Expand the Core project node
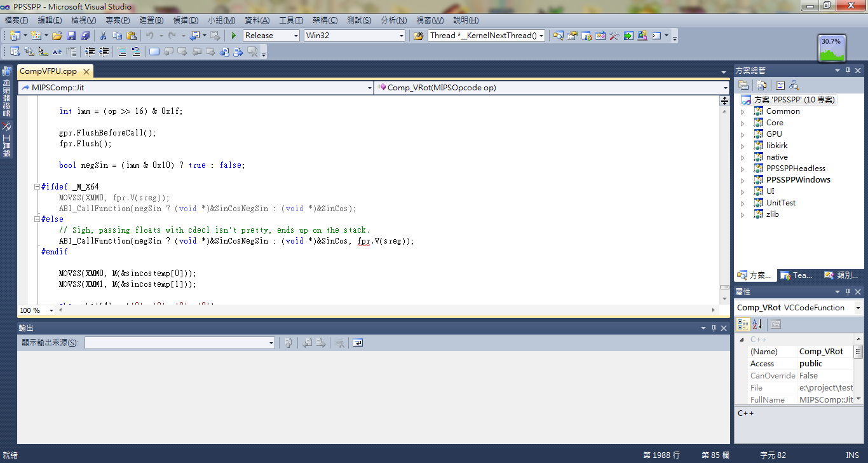Viewport: 868px width, 463px height. tap(742, 123)
